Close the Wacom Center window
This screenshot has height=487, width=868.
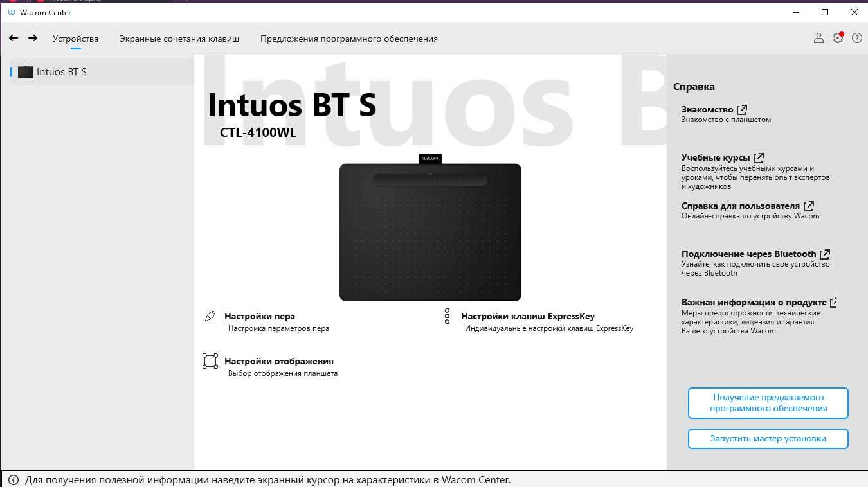click(x=854, y=12)
